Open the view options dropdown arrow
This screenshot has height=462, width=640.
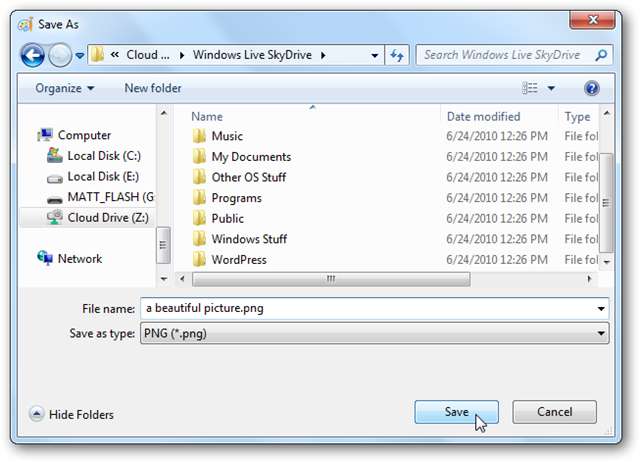[551, 88]
